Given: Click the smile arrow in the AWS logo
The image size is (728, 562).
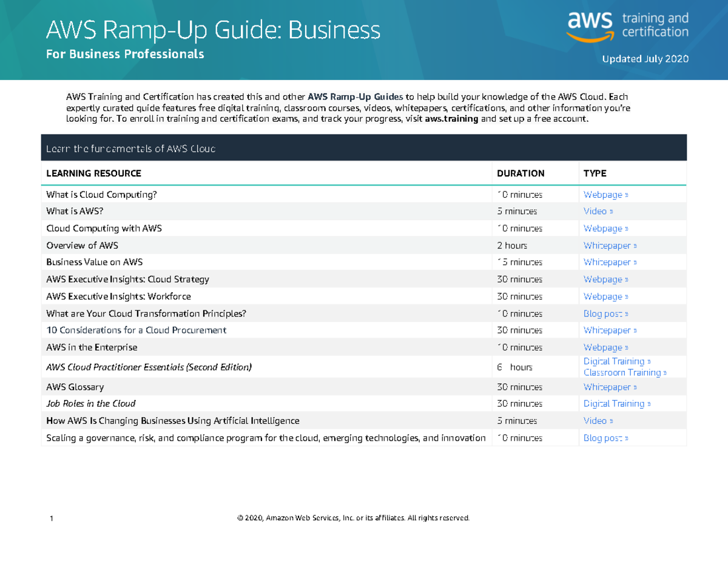Looking at the screenshot, I should click(590, 35).
